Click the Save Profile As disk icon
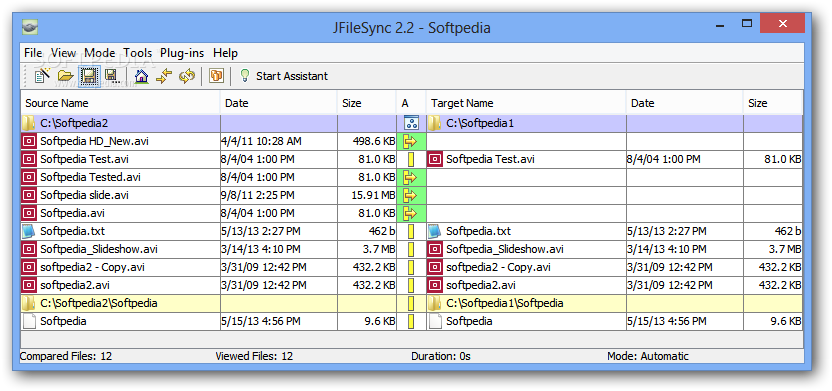Image resolution: width=832 pixels, height=391 pixels. click(112, 76)
